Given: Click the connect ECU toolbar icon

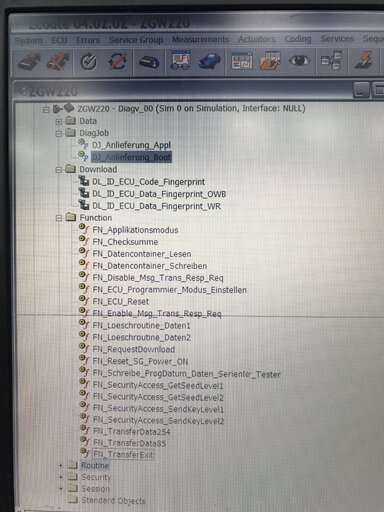Looking at the screenshot, I should [29, 62].
